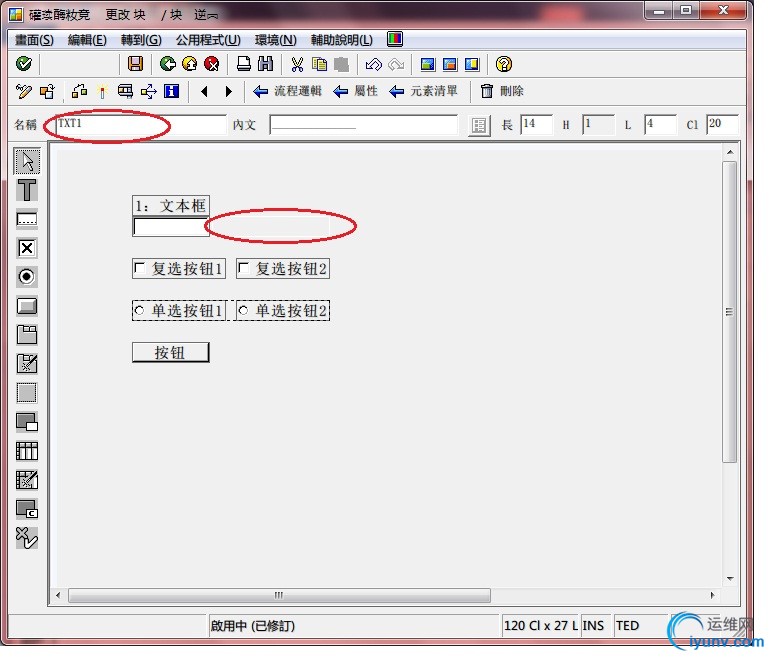This screenshot has width=770, height=658.
Task: Cut selection with the scissors icon
Action: [297, 64]
